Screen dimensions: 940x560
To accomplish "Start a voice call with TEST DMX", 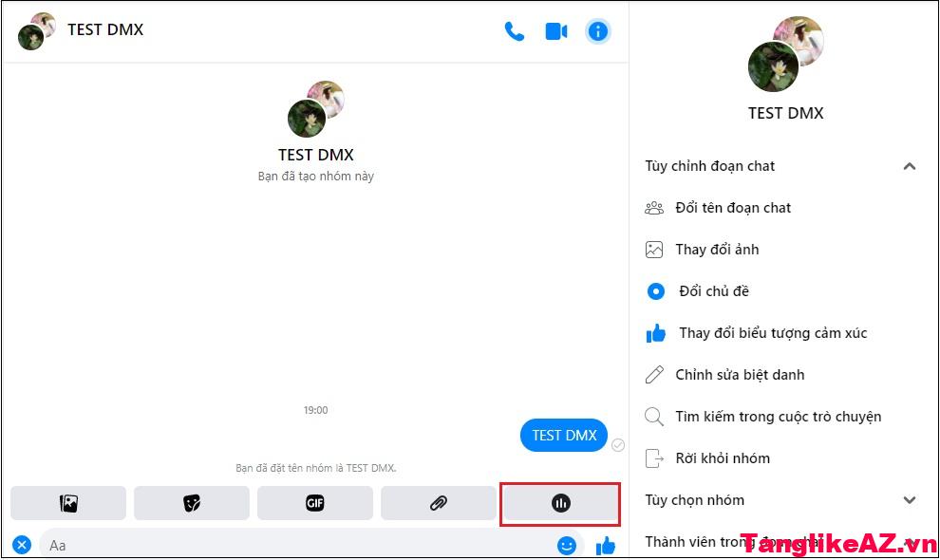I will [x=514, y=30].
